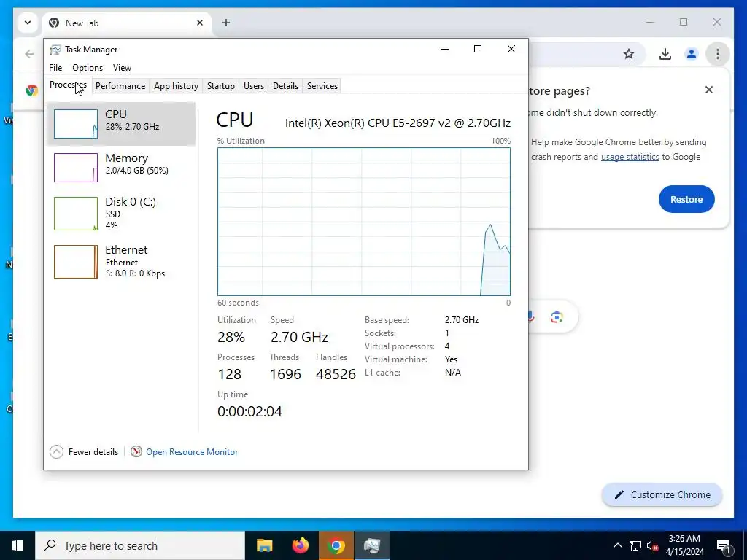Open the Chrome profile avatar icon

click(x=692, y=54)
